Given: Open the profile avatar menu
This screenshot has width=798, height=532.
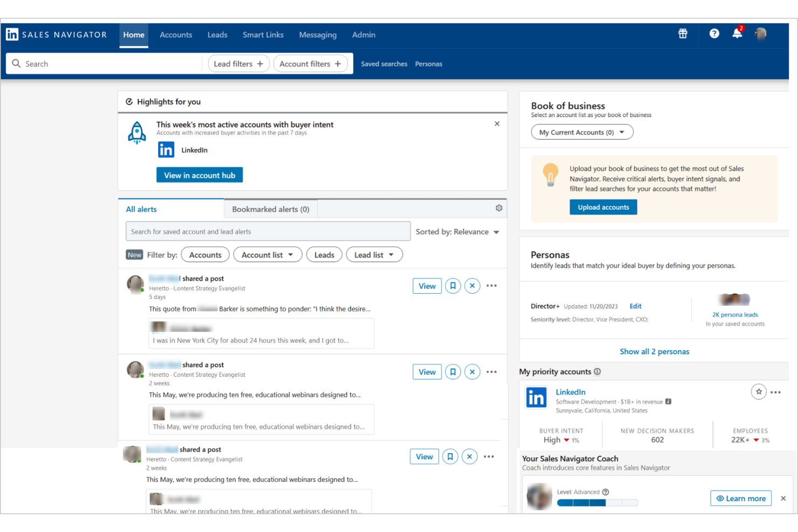Looking at the screenshot, I should (x=760, y=34).
